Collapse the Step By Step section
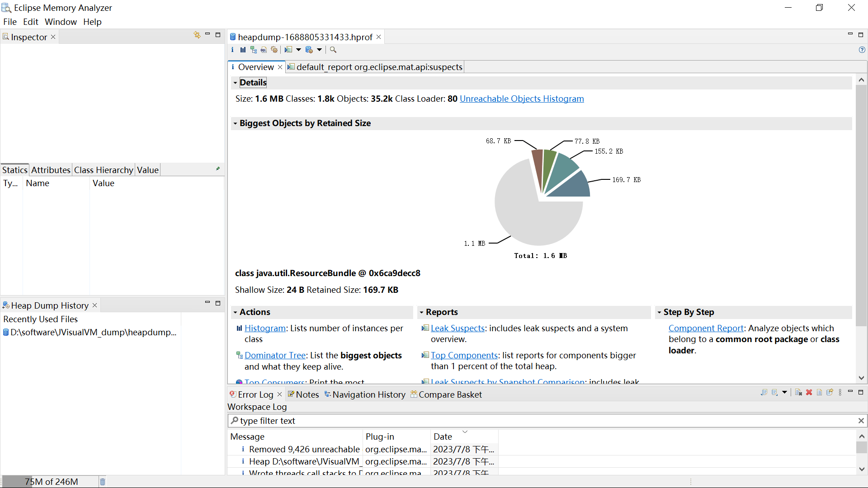 (659, 312)
